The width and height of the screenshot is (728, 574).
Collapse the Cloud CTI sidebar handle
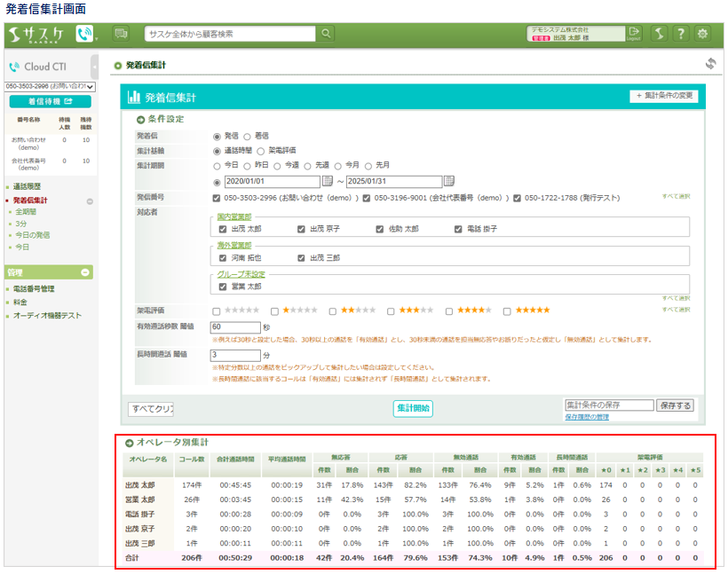[x=95, y=67]
